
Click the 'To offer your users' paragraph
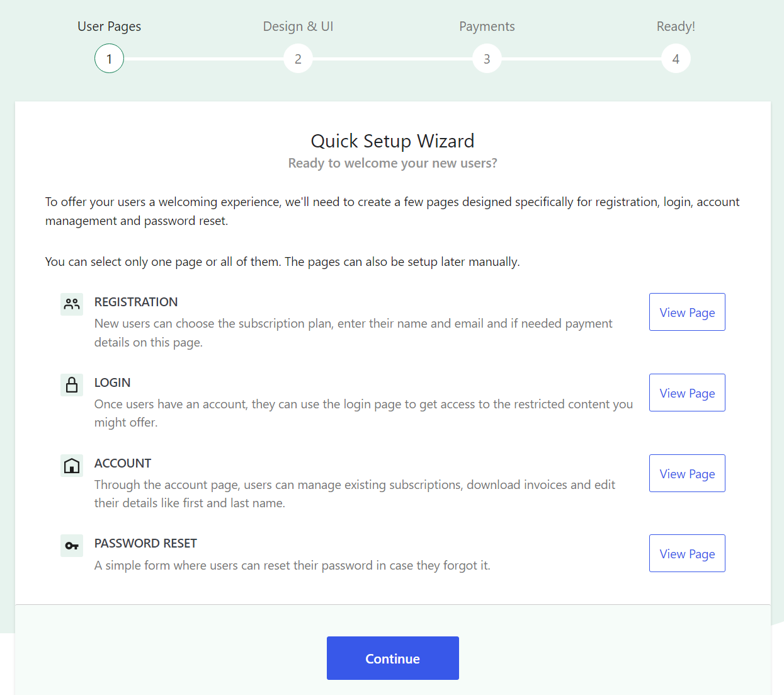392,211
